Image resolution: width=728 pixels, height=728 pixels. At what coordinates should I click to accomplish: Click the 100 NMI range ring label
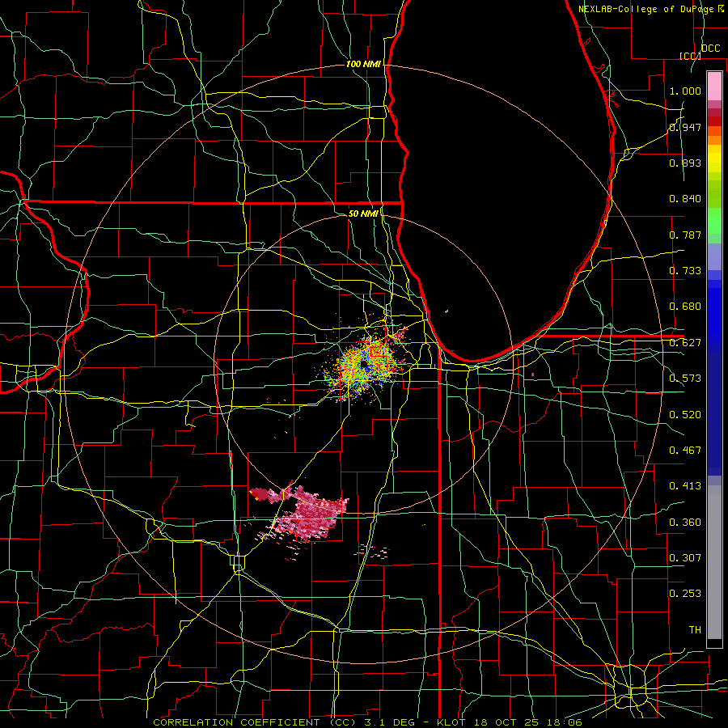click(x=363, y=64)
